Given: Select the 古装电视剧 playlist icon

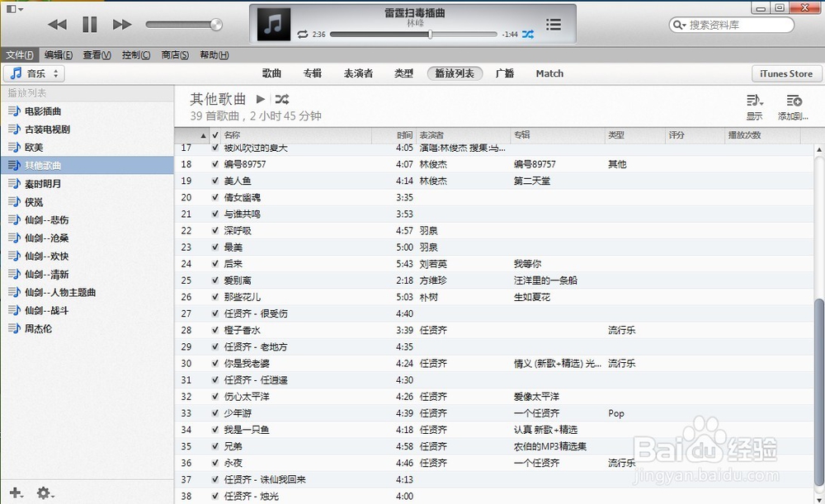Looking at the screenshot, I should tap(14, 129).
